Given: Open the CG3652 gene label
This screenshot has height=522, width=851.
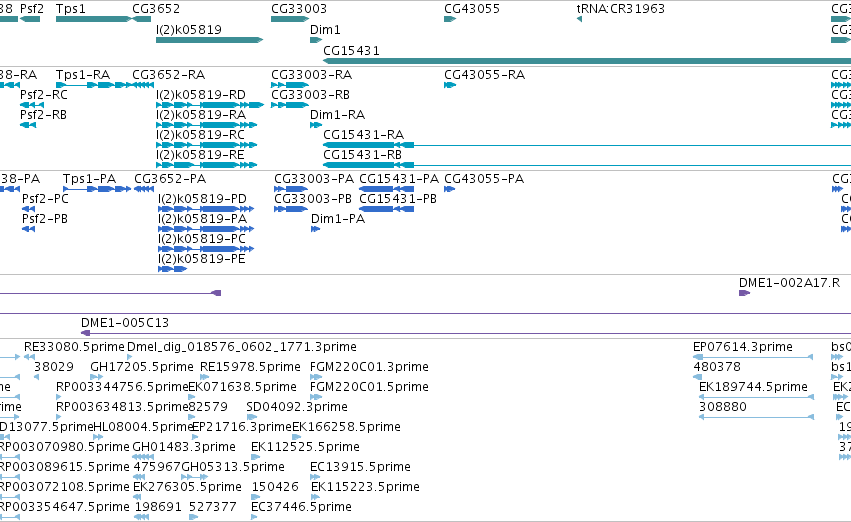Looking at the screenshot, I should 156,9.
